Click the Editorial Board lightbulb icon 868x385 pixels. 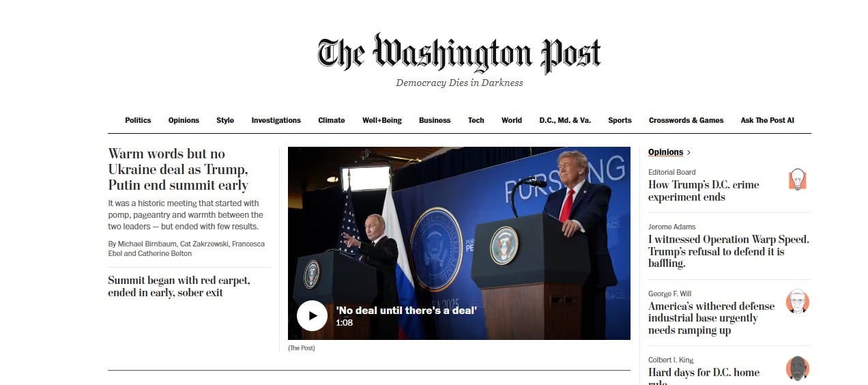tap(797, 180)
